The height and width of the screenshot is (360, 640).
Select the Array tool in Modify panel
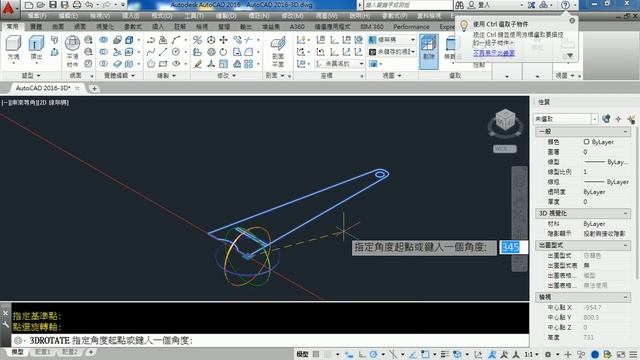pos(249,64)
